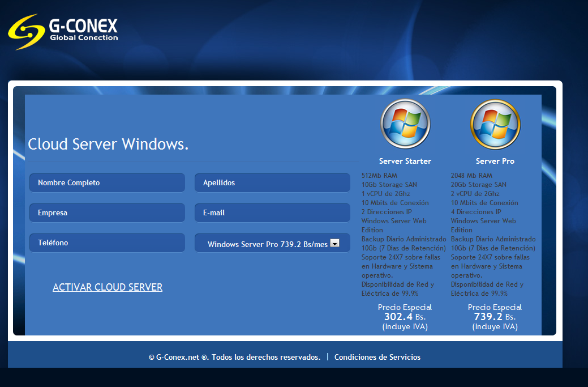Image resolution: width=588 pixels, height=387 pixels.
Task: Focus the Apellidos field
Action: coord(272,183)
